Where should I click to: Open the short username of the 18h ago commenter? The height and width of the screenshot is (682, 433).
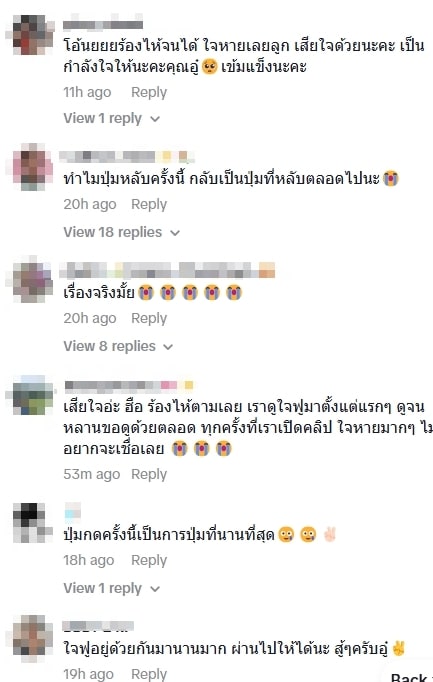click(72, 511)
